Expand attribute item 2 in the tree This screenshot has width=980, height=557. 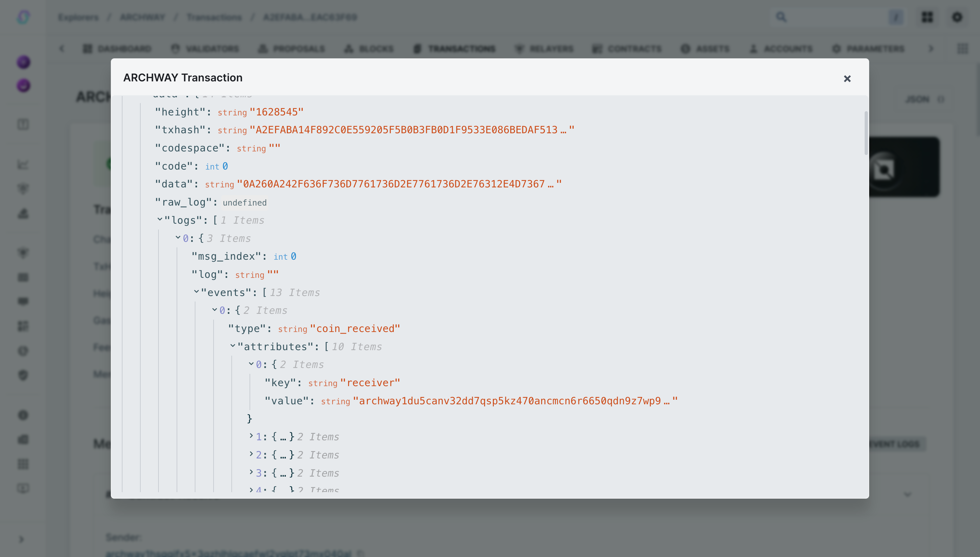pyautogui.click(x=251, y=454)
